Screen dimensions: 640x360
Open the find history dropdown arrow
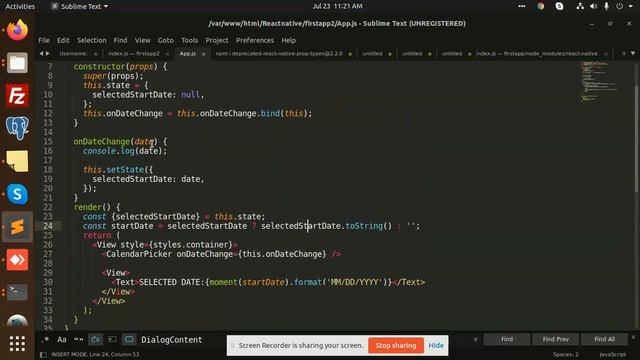click(x=476, y=340)
